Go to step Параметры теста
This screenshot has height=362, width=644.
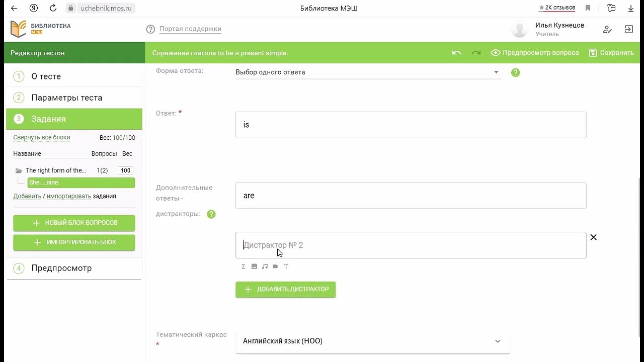74,98
